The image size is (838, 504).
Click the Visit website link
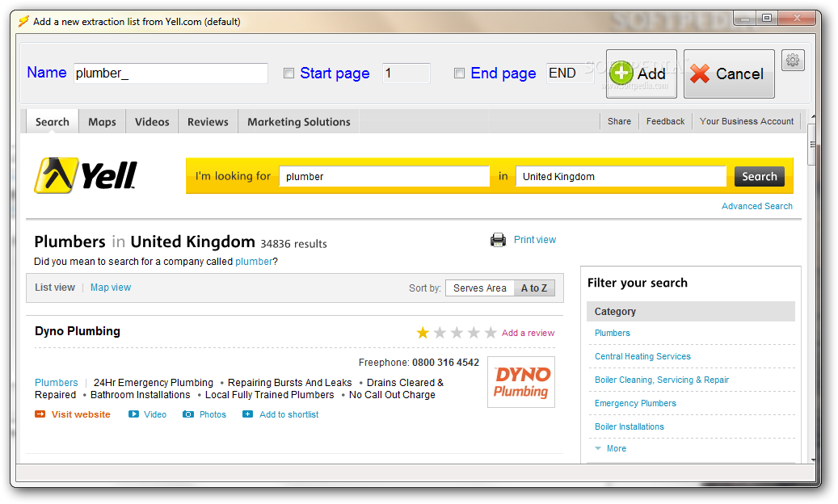[x=81, y=414]
